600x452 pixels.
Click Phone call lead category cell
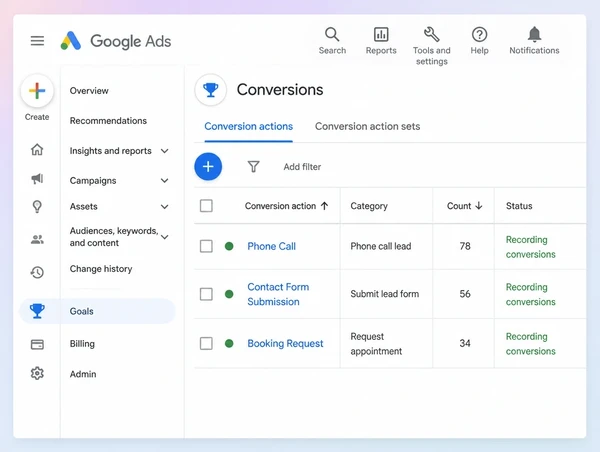coord(381,246)
